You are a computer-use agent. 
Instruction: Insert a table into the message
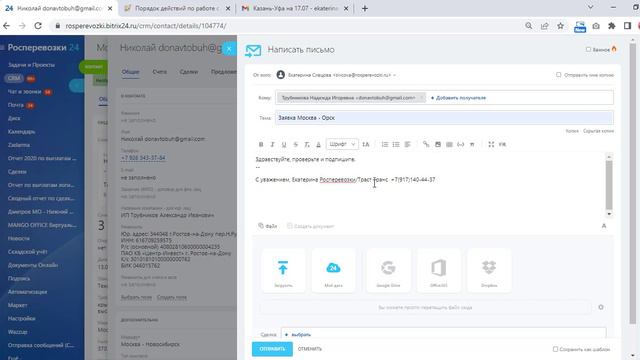[x=449, y=144]
